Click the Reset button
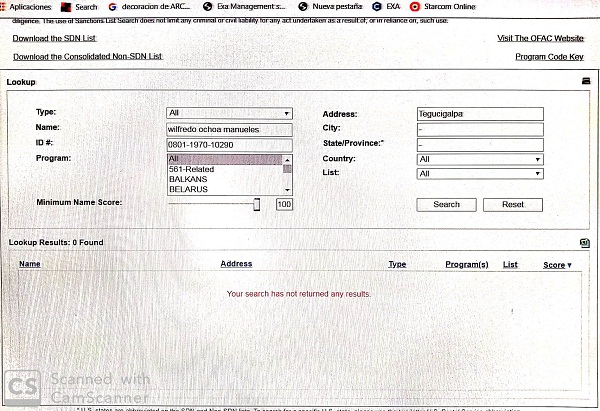The image size is (600, 411). (512, 204)
